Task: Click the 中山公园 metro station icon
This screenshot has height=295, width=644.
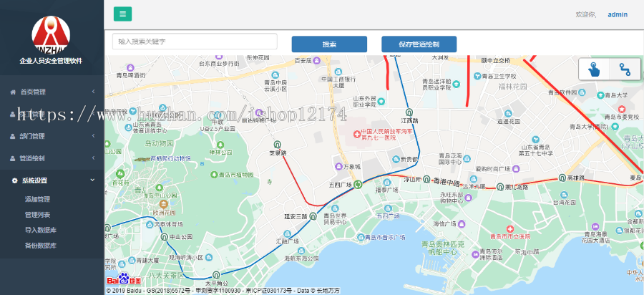Action: (x=165, y=237)
